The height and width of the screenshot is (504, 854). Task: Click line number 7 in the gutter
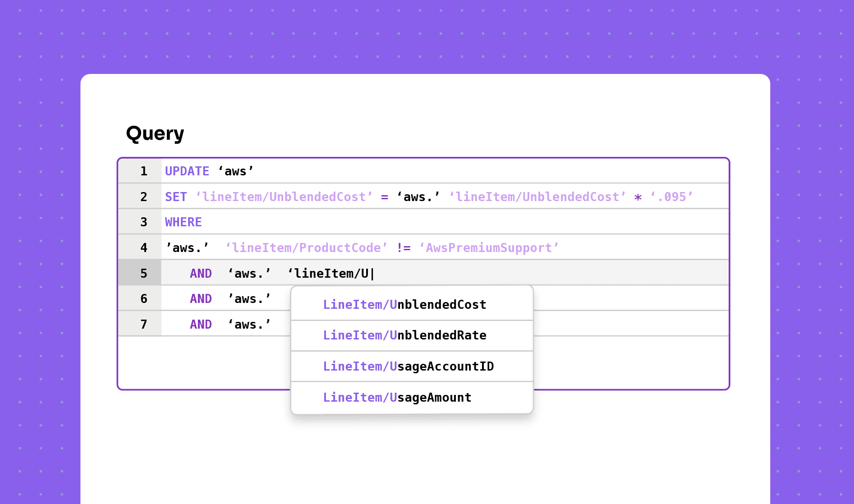click(143, 325)
